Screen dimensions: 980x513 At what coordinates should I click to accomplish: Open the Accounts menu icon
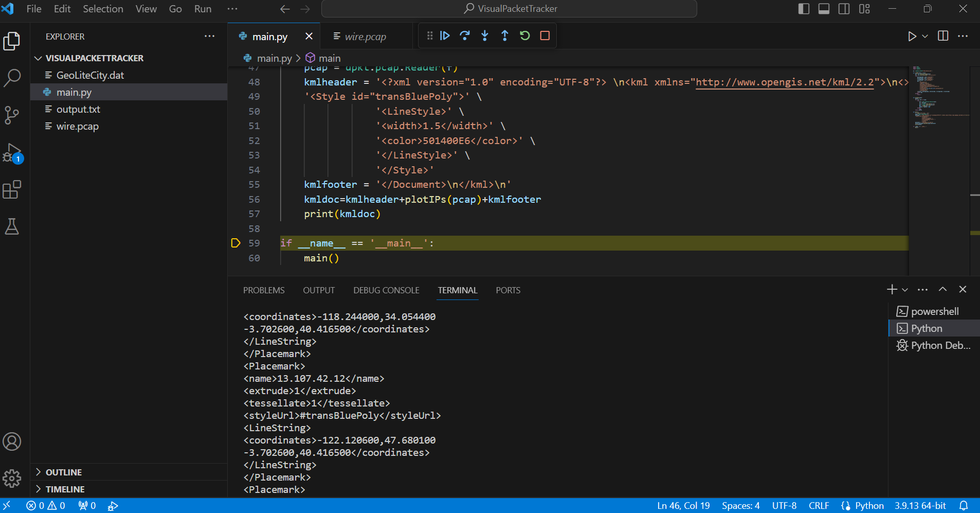pyautogui.click(x=12, y=441)
